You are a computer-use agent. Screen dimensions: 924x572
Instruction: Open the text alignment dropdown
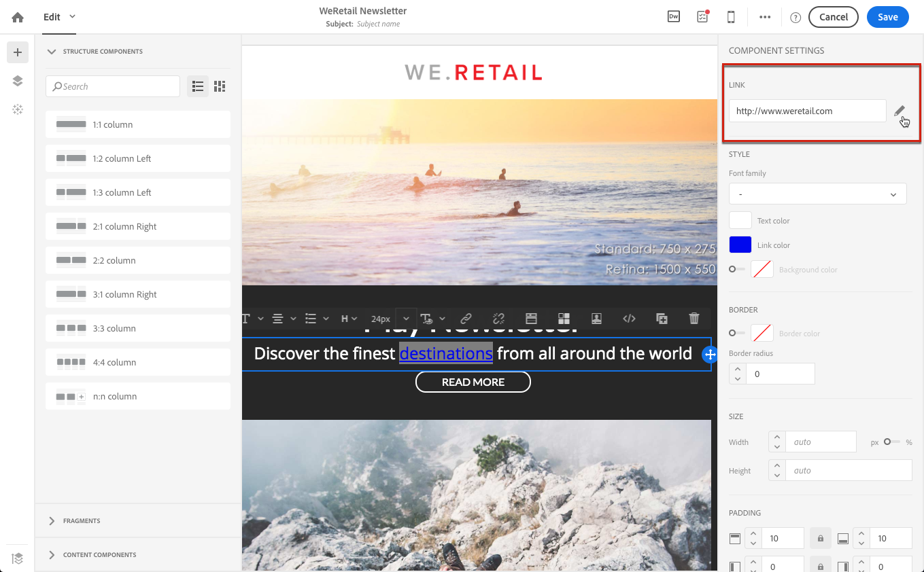click(285, 319)
